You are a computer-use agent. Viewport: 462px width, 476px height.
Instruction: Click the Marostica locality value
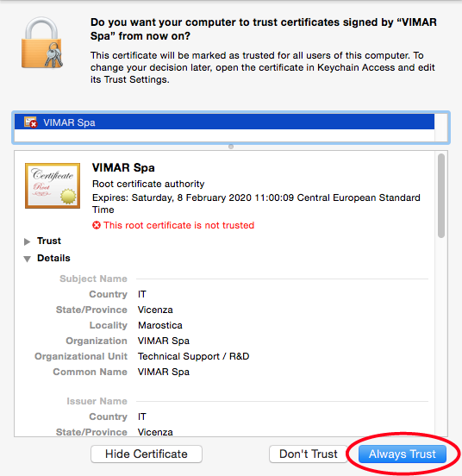(x=160, y=325)
